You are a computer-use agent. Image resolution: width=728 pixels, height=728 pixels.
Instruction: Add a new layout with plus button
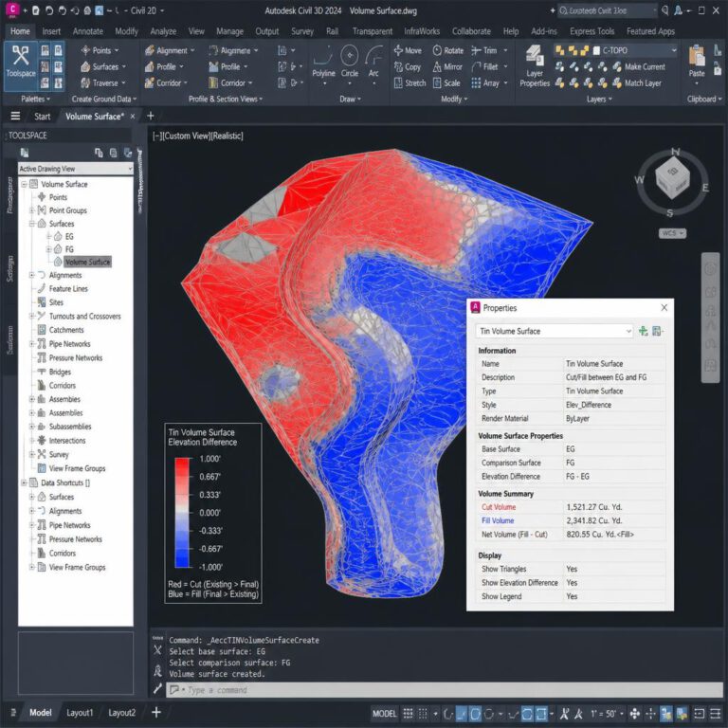[x=156, y=712]
